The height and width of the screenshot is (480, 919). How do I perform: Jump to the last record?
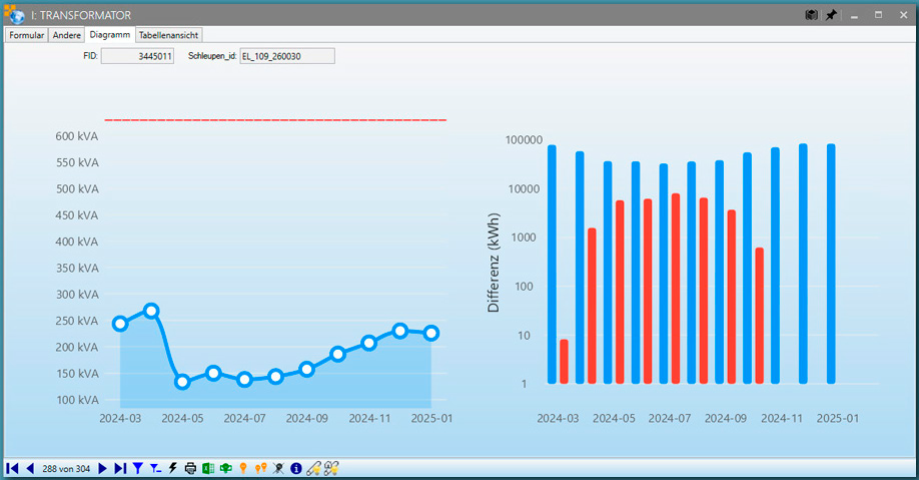point(120,468)
